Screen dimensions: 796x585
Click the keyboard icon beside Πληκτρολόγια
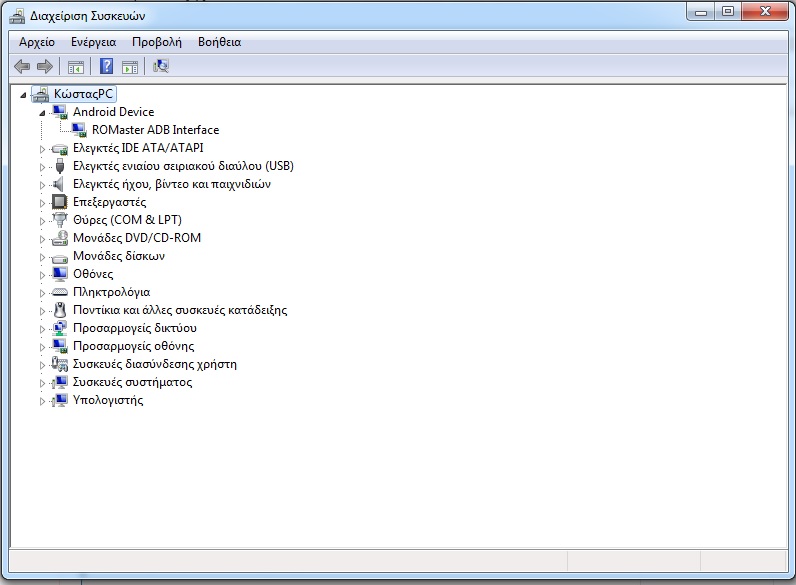coord(59,292)
